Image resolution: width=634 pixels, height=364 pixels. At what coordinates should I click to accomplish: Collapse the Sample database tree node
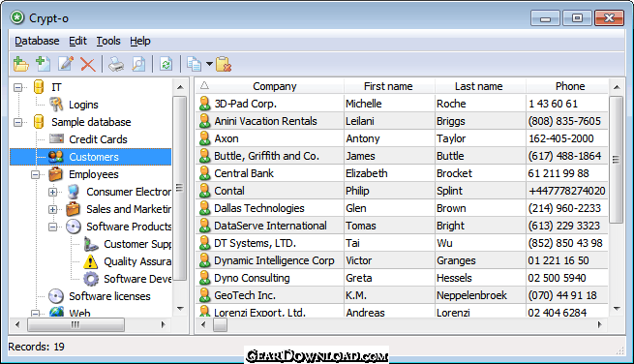pos(17,122)
